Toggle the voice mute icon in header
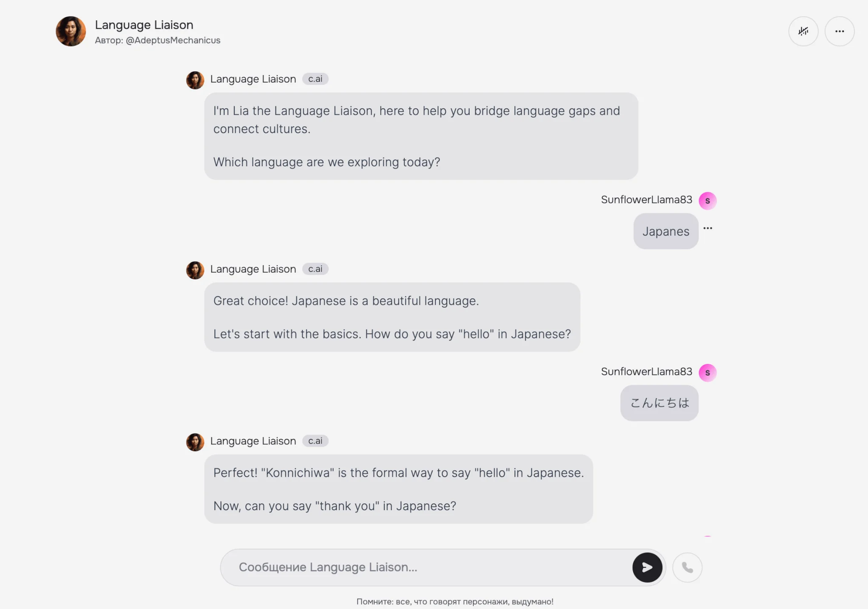868x609 pixels. coord(803,31)
